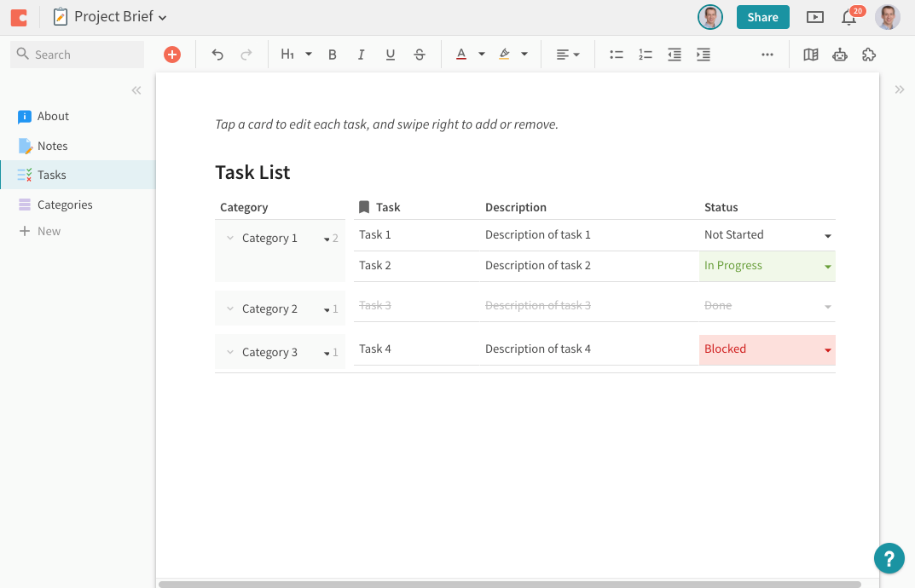915x588 pixels.
Task: Click the red add content plus button
Action: tap(172, 55)
